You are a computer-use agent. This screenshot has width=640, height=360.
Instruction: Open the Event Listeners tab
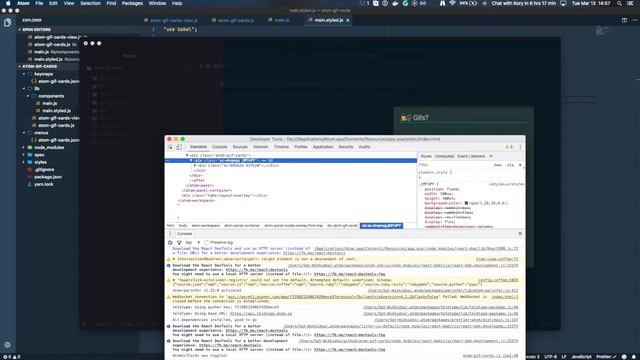[471, 156]
